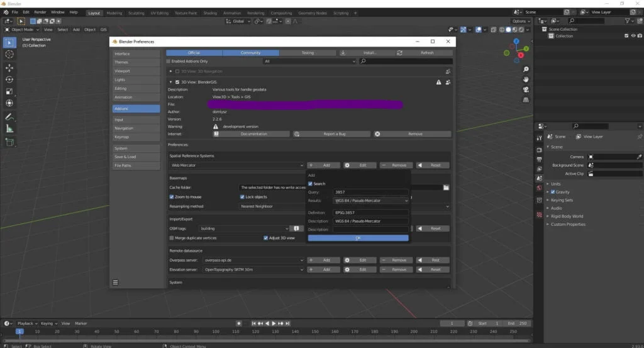Screen dimensions: 644x348
Task: Open the Scene properties tab icon
Action: pyautogui.click(x=539, y=178)
